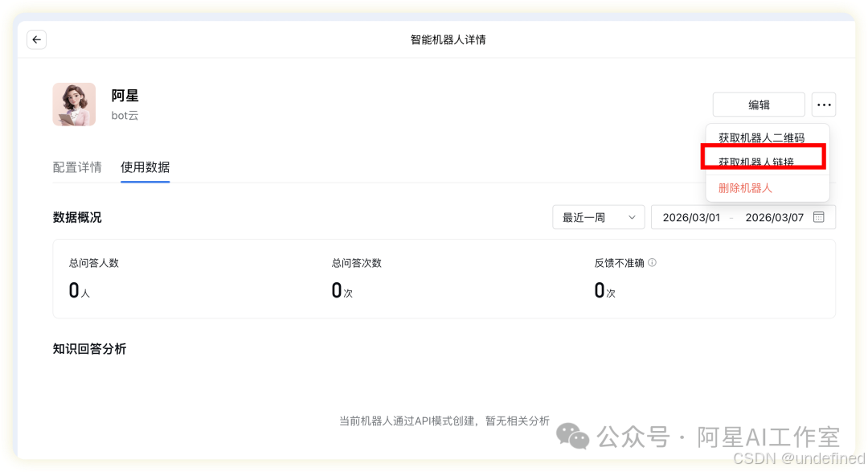Click the 知识回答分析 section heading

(x=90, y=349)
